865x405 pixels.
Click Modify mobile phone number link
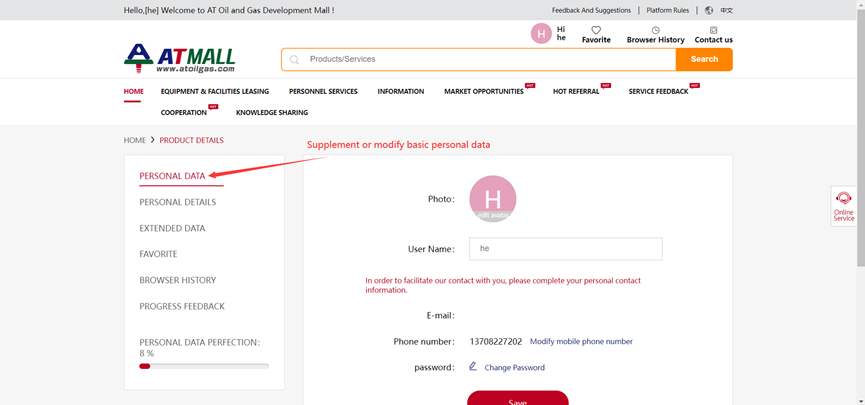(x=581, y=341)
